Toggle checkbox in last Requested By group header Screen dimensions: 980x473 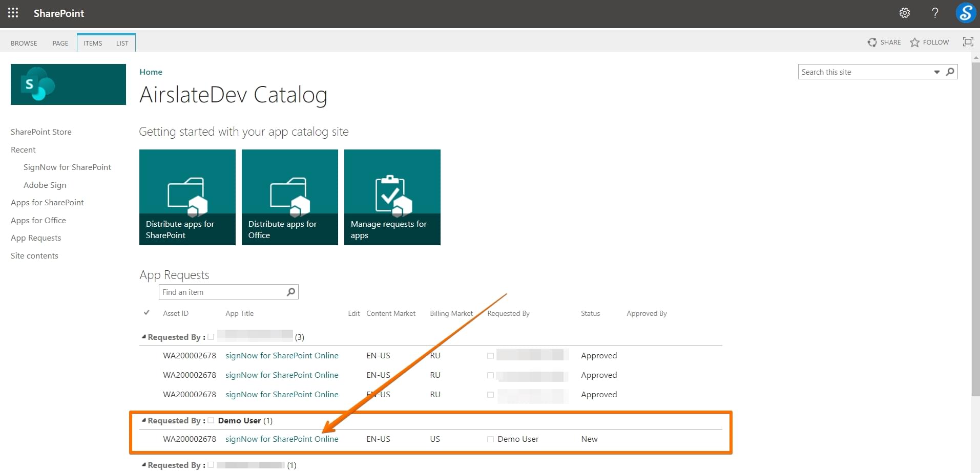pyautogui.click(x=211, y=465)
